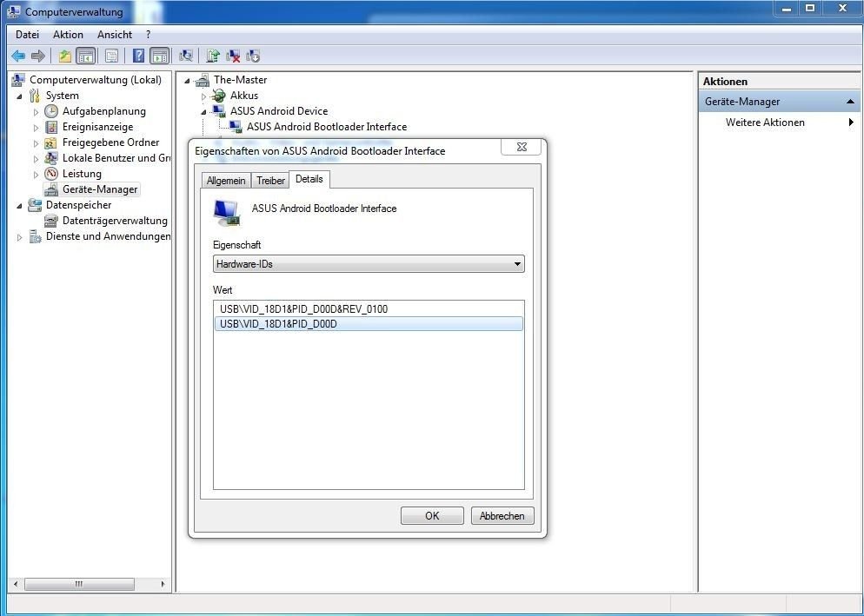
Task: Click left arrow of tree horizontal scrollbar
Action: click(15, 584)
